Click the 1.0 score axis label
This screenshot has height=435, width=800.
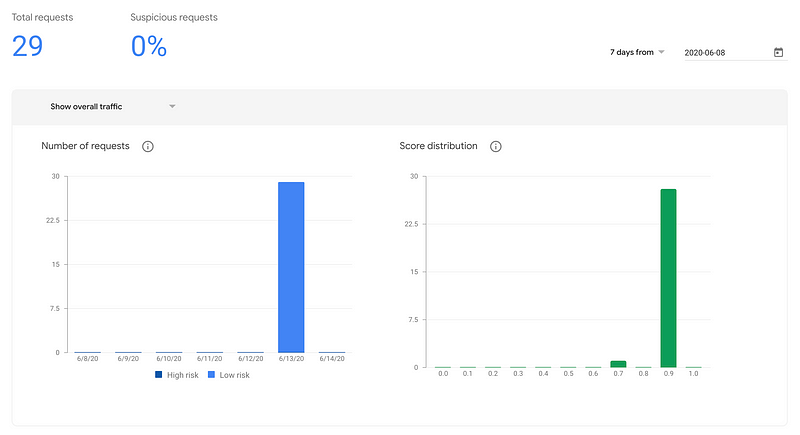[693, 373]
